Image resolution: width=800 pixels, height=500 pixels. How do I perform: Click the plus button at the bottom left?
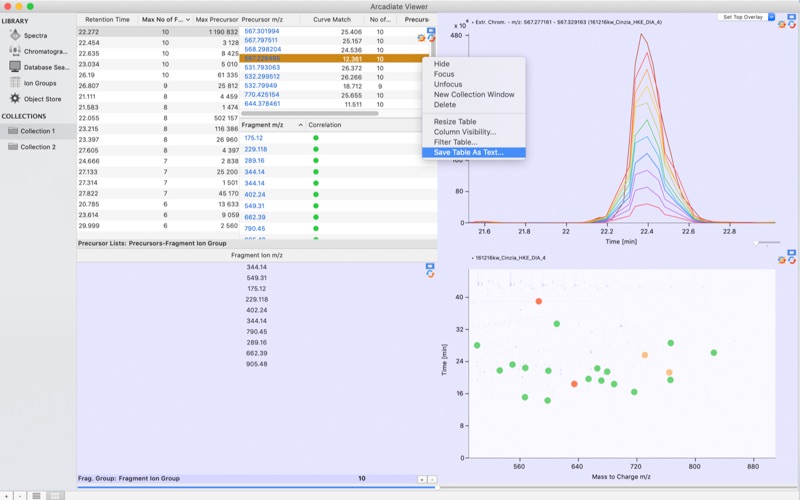(x=7, y=496)
